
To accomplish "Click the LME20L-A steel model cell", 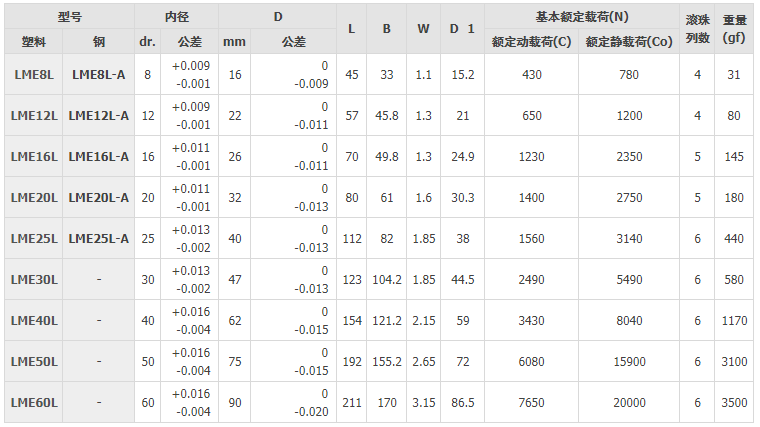I will 99,198.
